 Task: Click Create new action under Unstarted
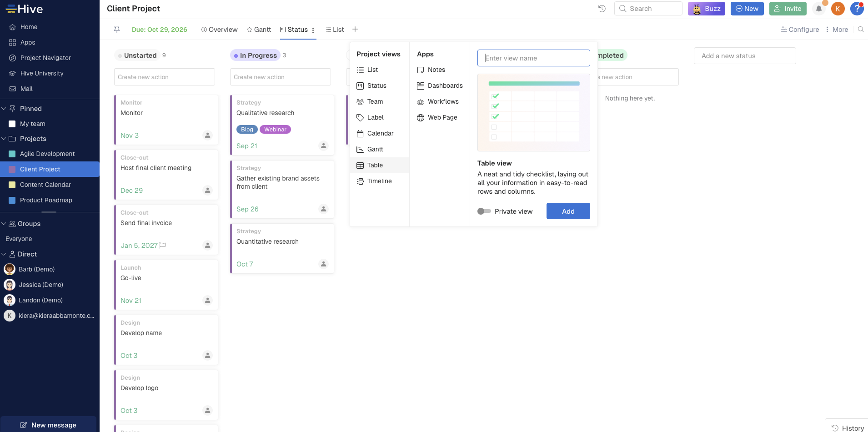tap(165, 77)
